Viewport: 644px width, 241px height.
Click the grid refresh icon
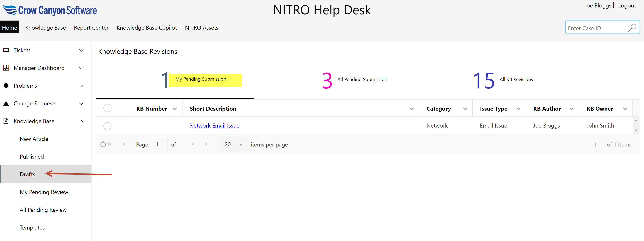pos(103,144)
